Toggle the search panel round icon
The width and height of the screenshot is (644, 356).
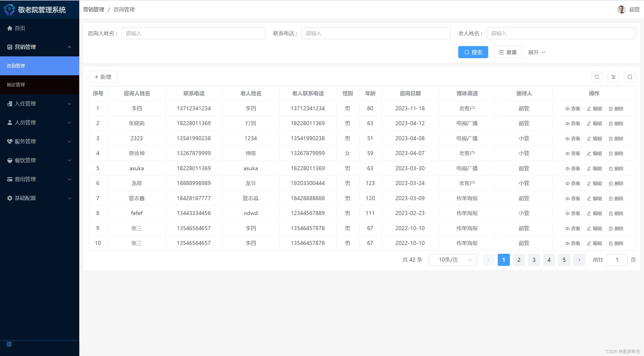click(x=630, y=77)
